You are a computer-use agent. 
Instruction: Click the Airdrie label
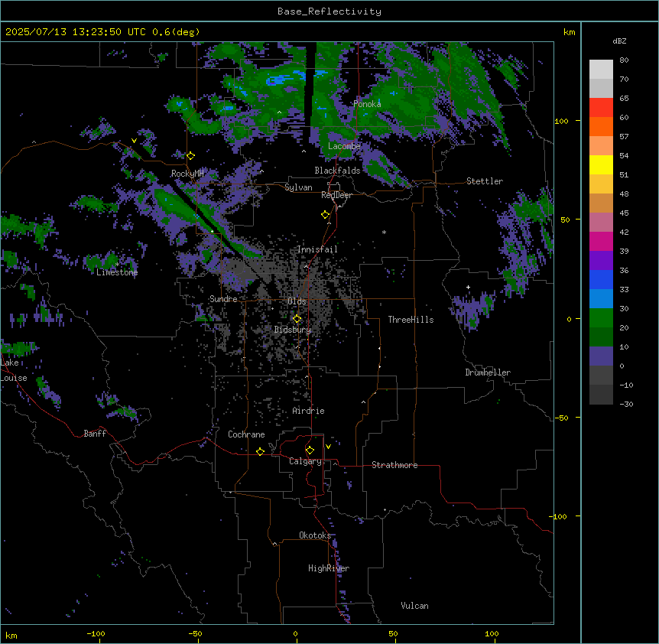309,411
